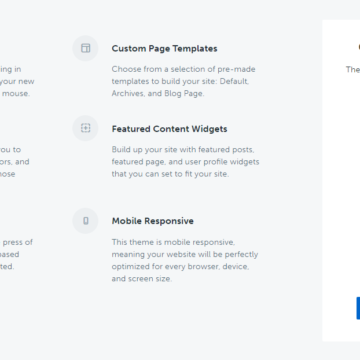This screenshot has height=360, width=360.
Task: Click the 'that you can set to fit' line
Action: click(x=170, y=174)
